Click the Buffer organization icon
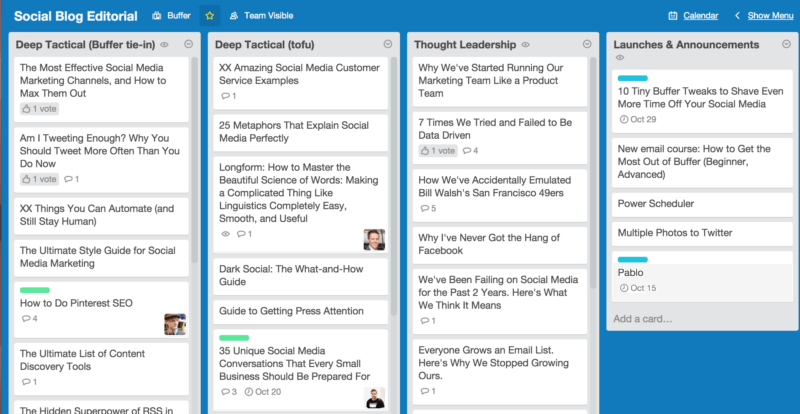Image resolution: width=800 pixels, height=414 pixels. click(x=157, y=16)
